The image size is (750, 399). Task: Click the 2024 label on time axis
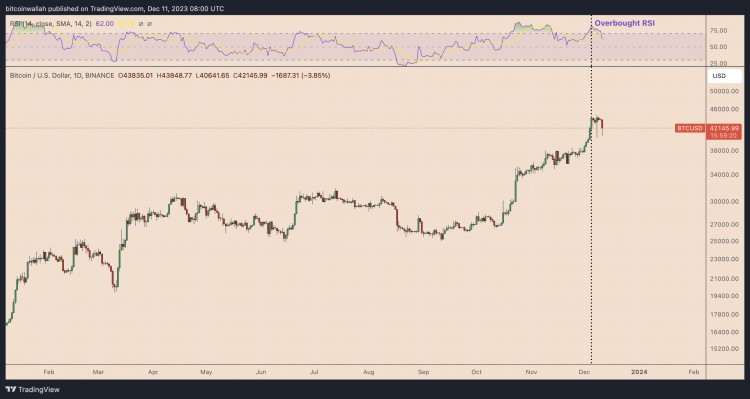click(x=639, y=372)
